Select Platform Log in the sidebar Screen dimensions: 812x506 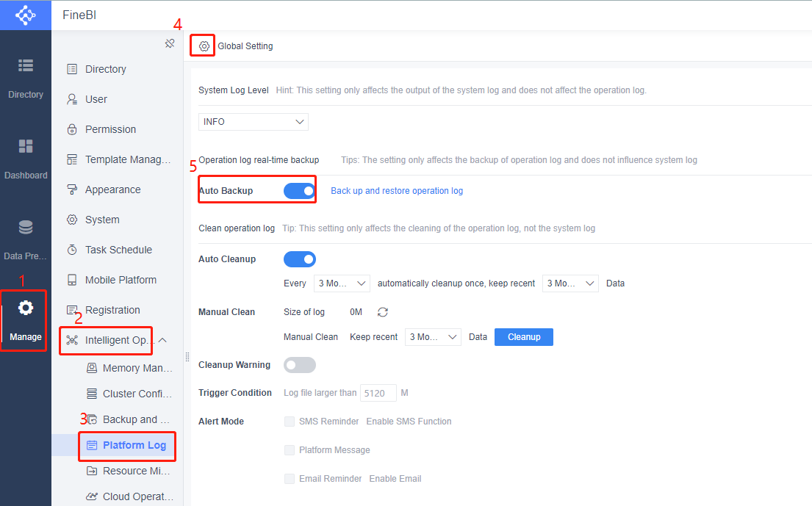[x=134, y=445]
